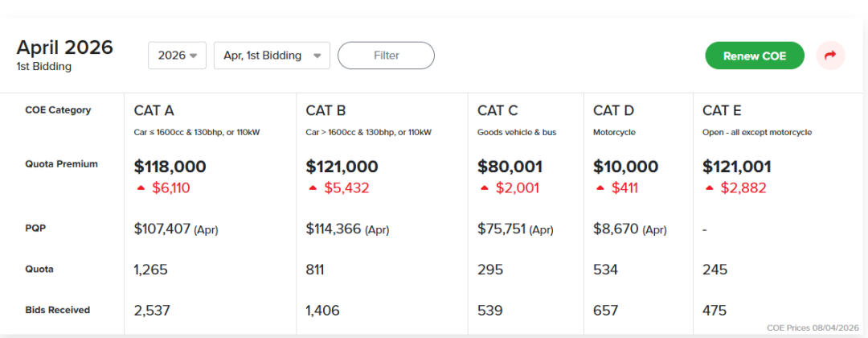Select the CAT E column header

coord(722,110)
